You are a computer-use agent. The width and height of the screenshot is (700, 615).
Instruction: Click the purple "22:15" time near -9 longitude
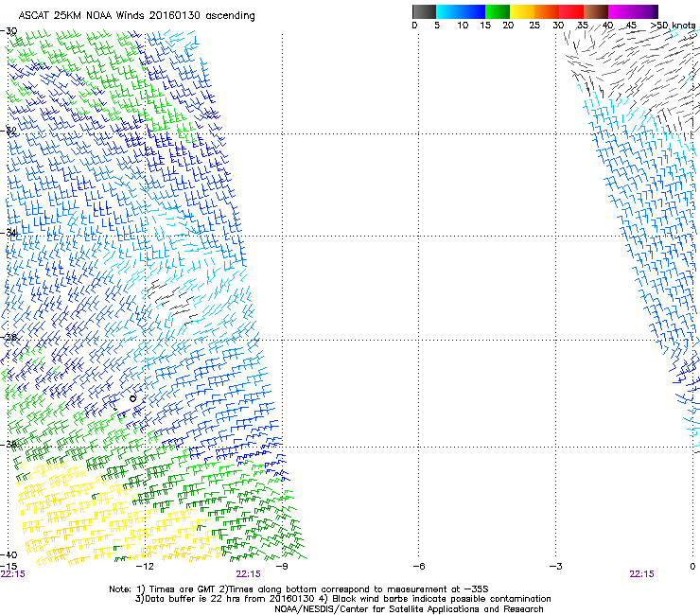pos(248,574)
